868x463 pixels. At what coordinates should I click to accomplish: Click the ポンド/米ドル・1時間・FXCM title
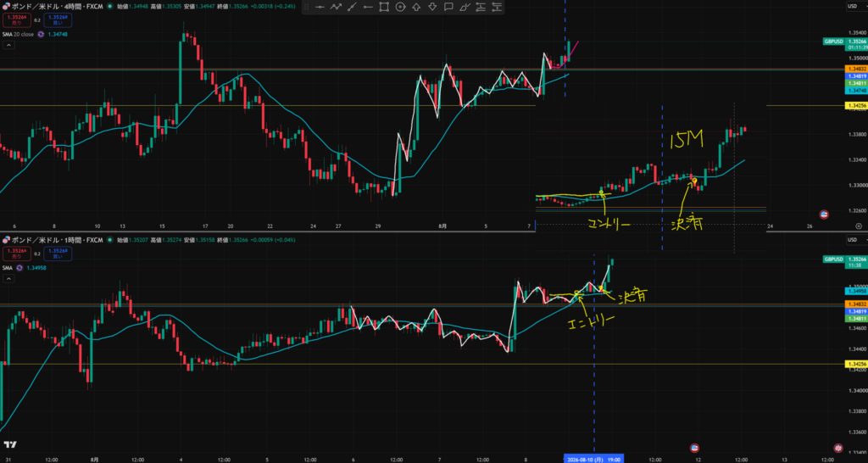pyautogui.click(x=58, y=240)
